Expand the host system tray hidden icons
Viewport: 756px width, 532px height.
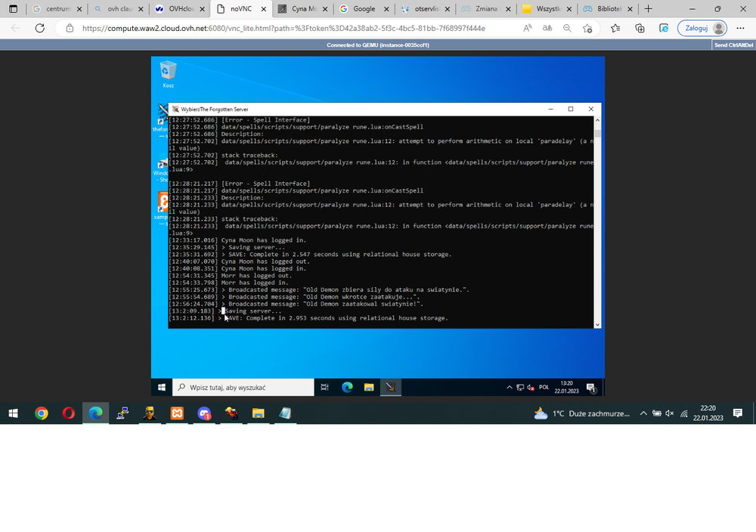point(643,413)
